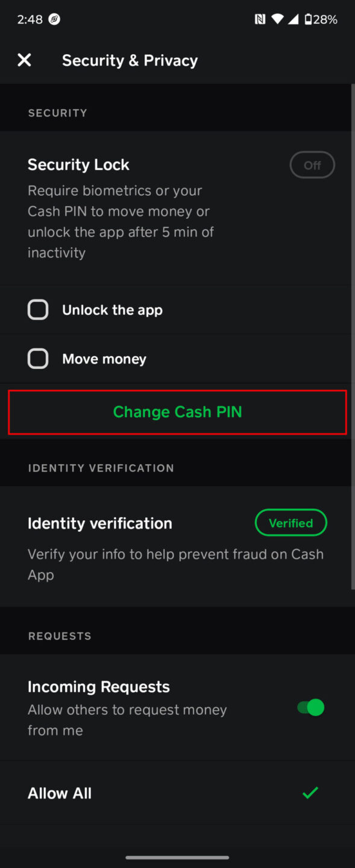This screenshot has height=868, width=355.
Task: Tap the NFC icon in the status bar
Action: pos(260,19)
